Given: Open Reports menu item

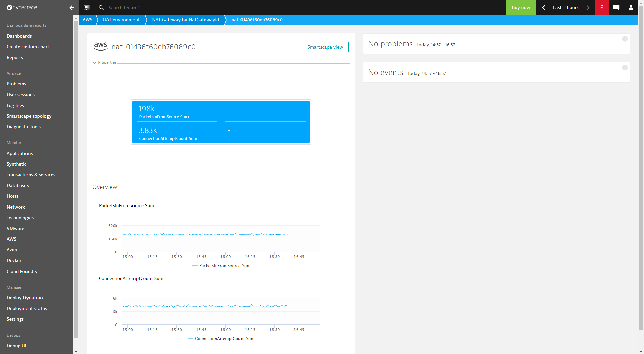Looking at the screenshot, I should [15, 57].
